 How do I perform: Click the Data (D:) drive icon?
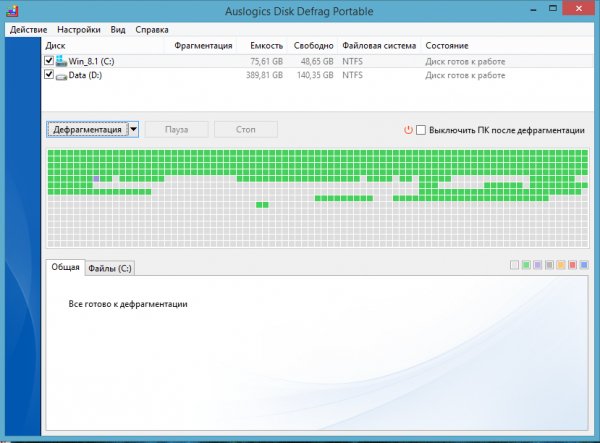click(61, 76)
